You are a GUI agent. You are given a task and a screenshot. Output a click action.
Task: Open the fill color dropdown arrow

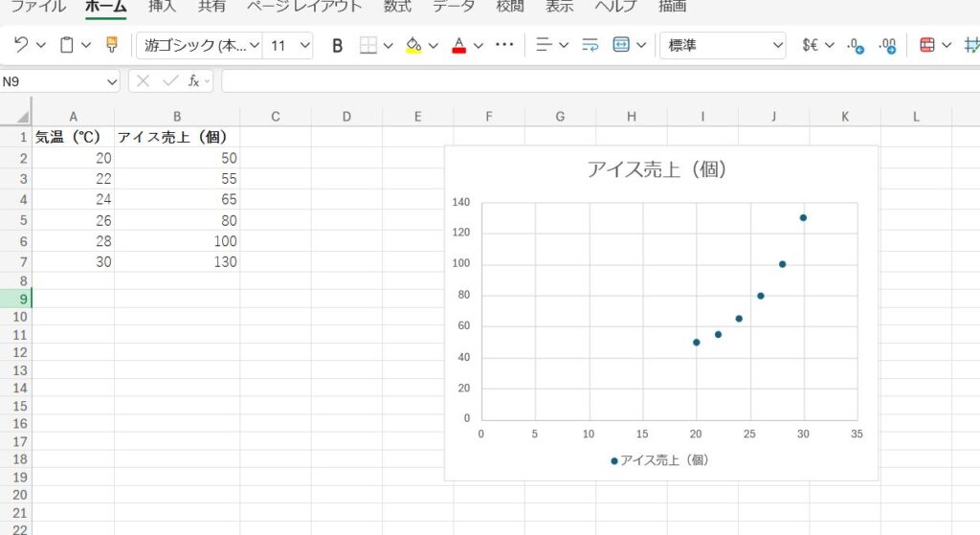coord(434,45)
